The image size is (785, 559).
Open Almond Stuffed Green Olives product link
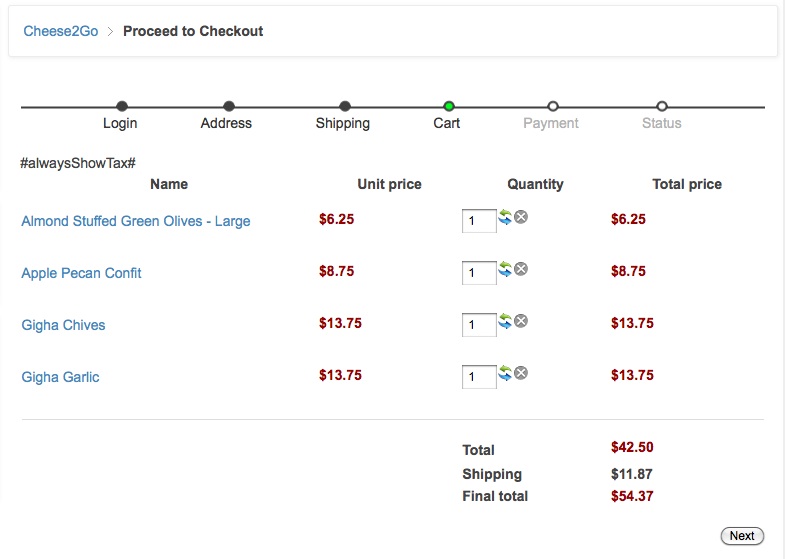[x=136, y=221]
